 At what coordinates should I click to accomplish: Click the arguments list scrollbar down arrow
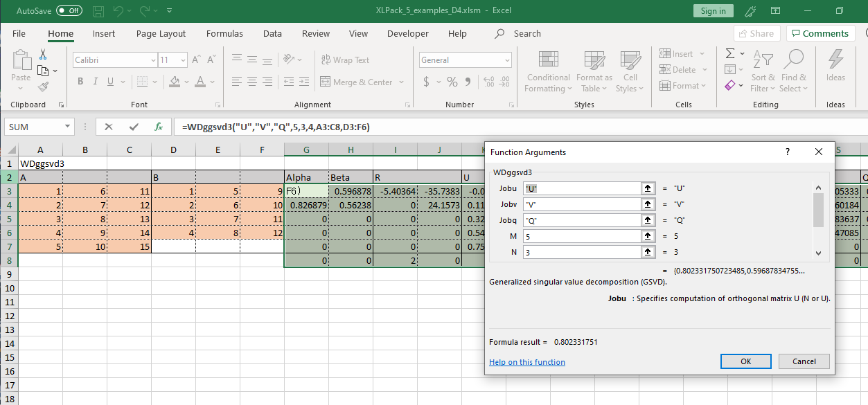click(x=818, y=253)
